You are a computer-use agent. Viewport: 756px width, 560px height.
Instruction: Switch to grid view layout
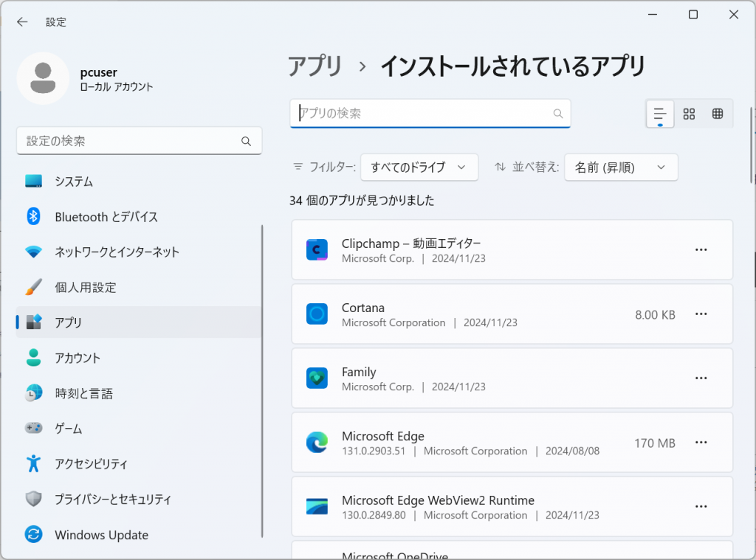click(x=689, y=114)
